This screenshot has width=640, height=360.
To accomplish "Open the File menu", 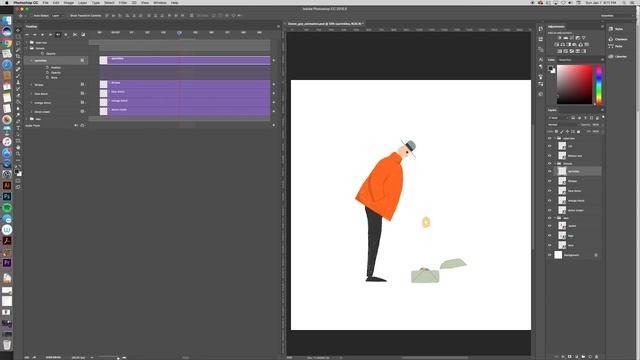I will tap(46, 3).
